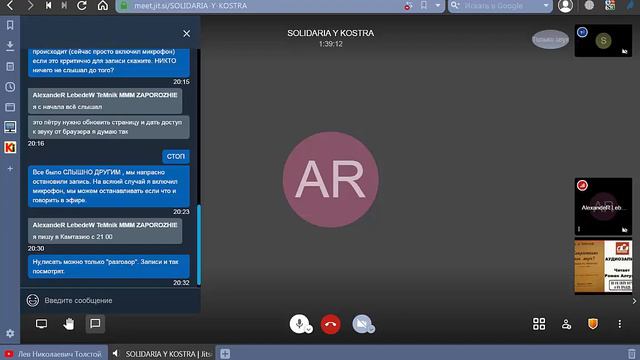Image resolution: width=640 pixels, height=360 pixels.
Task: Open the History panel clock icon
Action: click(10, 87)
